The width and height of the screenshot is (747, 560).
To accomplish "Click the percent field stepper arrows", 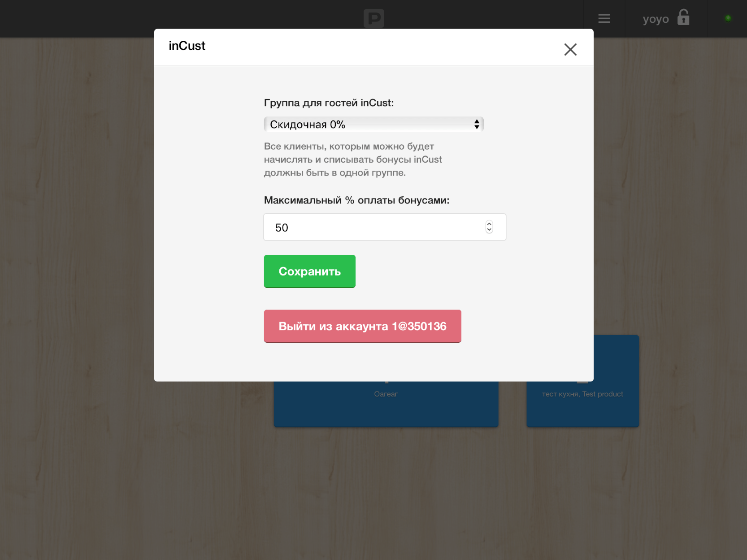I will (489, 227).
